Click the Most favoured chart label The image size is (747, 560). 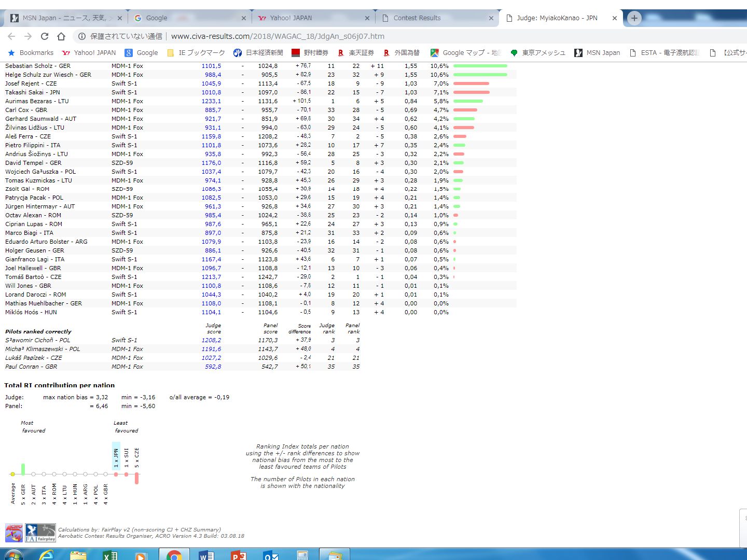click(33, 427)
